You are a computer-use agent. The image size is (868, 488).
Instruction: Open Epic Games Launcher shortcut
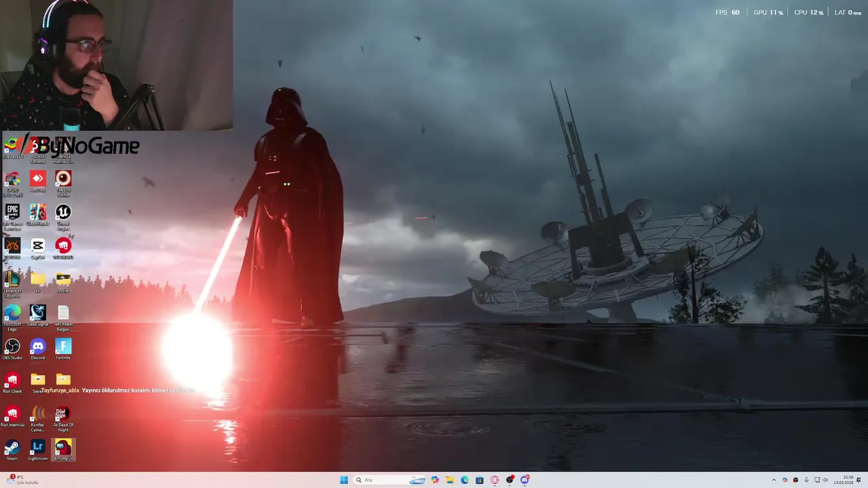12,218
